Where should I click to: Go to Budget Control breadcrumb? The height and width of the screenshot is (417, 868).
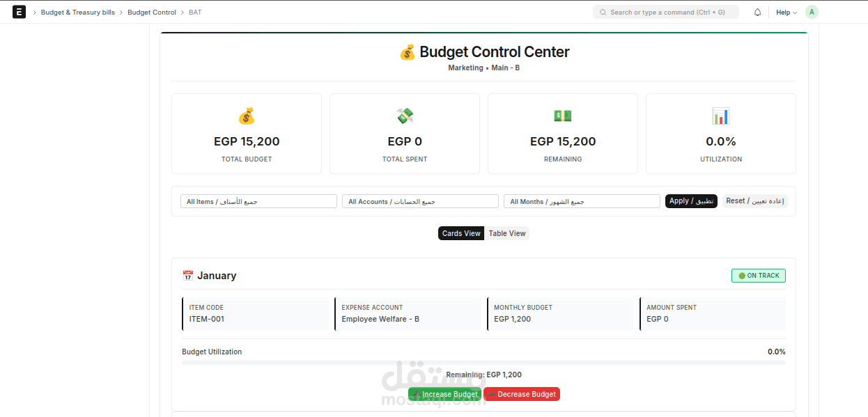pos(152,13)
